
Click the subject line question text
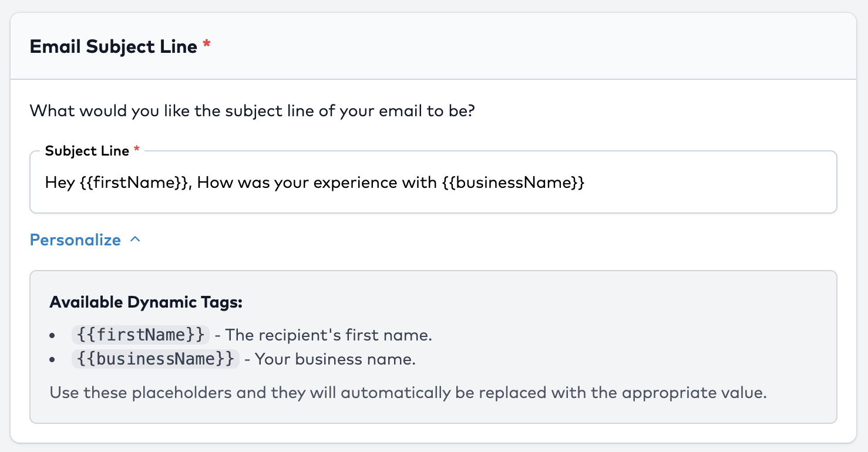tap(252, 110)
